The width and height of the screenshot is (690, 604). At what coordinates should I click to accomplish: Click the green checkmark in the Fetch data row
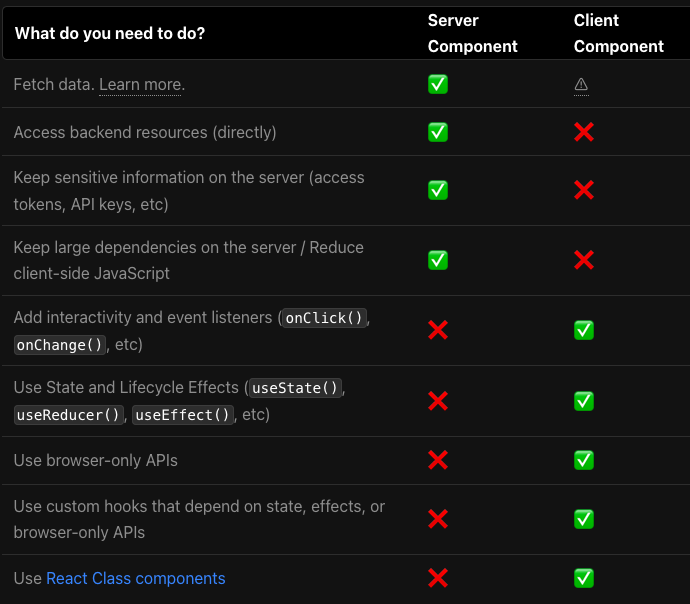[438, 85]
